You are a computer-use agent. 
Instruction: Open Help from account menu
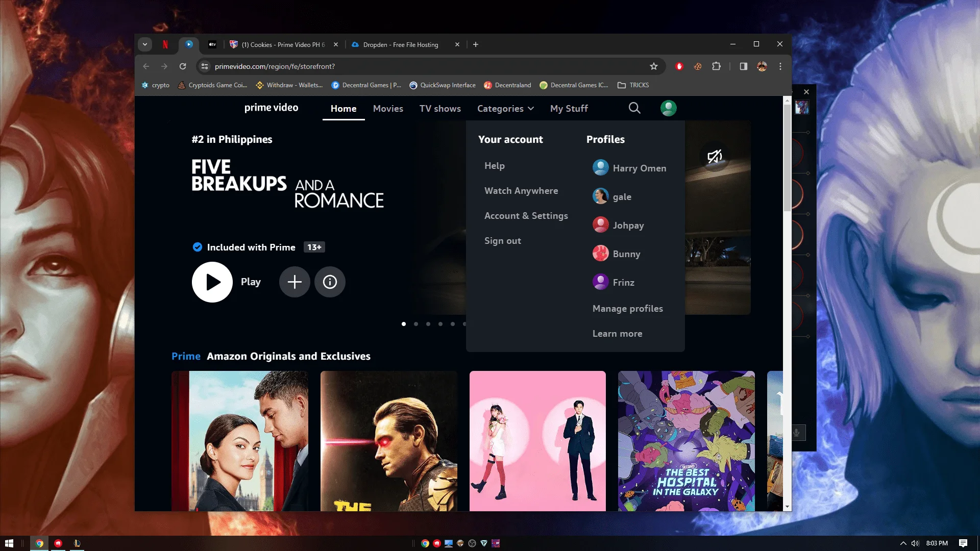coord(494,166)
